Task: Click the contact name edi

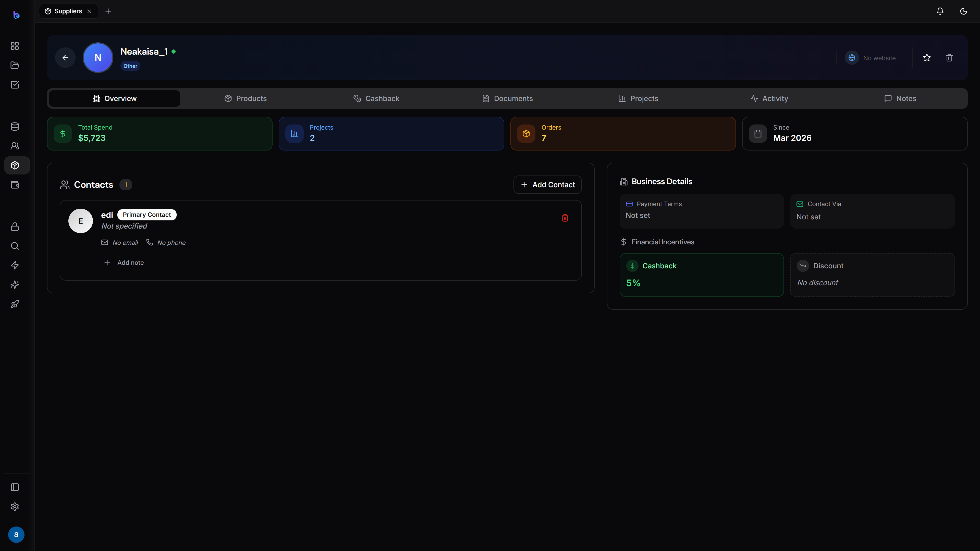Action: click(107, 215)
